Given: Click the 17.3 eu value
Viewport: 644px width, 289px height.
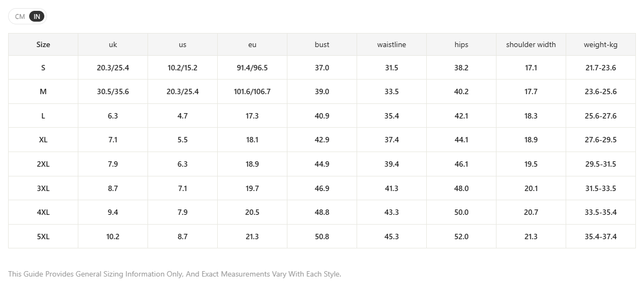Looking at the screenshot, I should pos(252,116).
